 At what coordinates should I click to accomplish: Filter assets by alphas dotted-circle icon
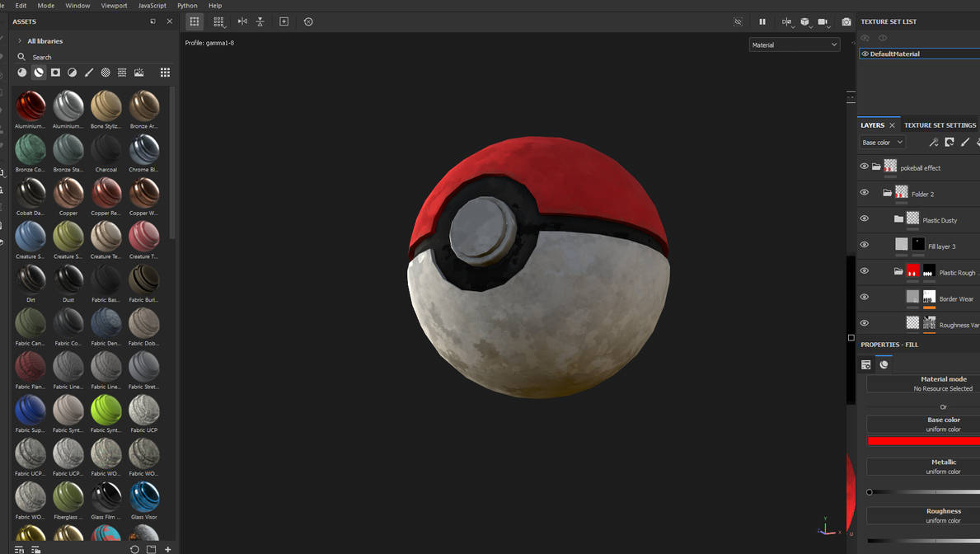(106, 73)
